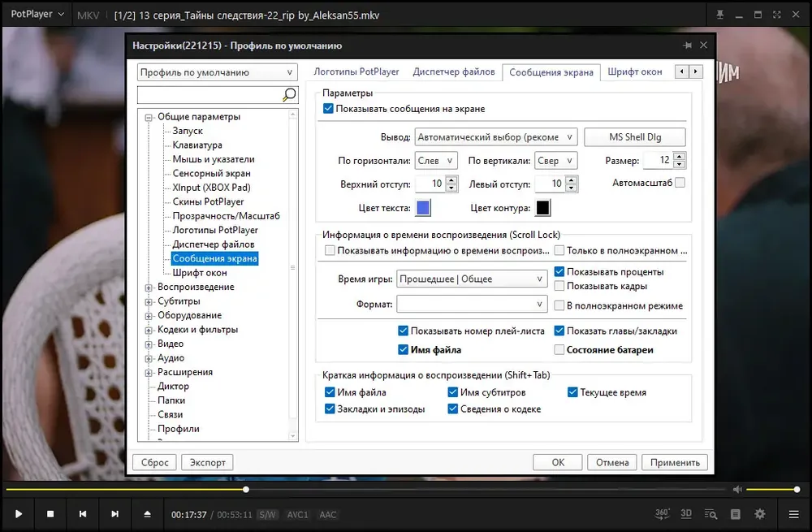This screenshot has width=812, height=532.
Task: Click the settings search magnifier icon
Action: pos(289,94)
